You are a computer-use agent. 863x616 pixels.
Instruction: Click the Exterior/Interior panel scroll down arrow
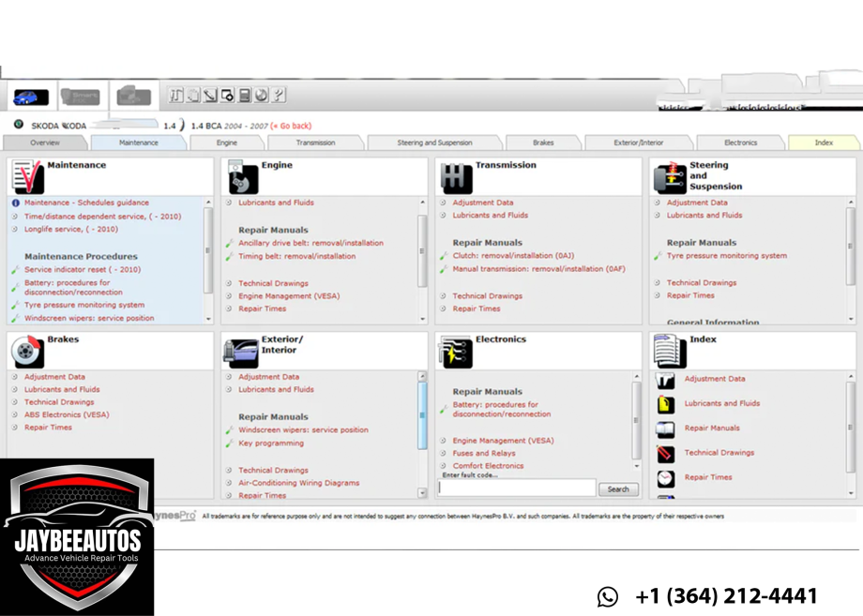(x=422, y=493)
